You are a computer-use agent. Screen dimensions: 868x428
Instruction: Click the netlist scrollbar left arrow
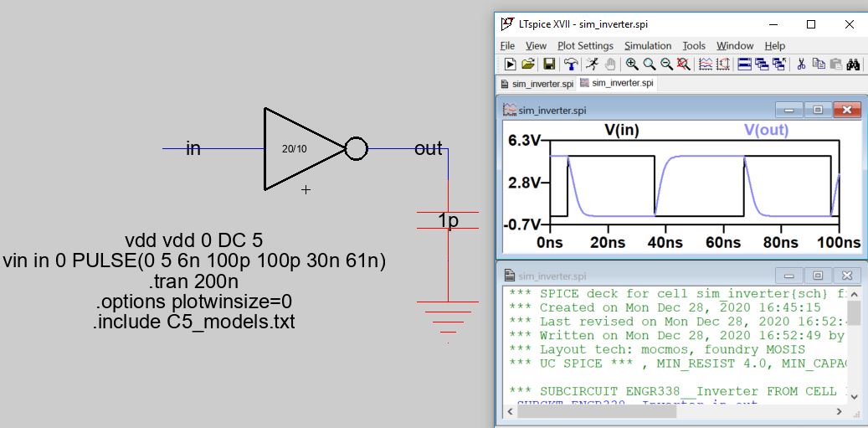(x=510, y=411)
